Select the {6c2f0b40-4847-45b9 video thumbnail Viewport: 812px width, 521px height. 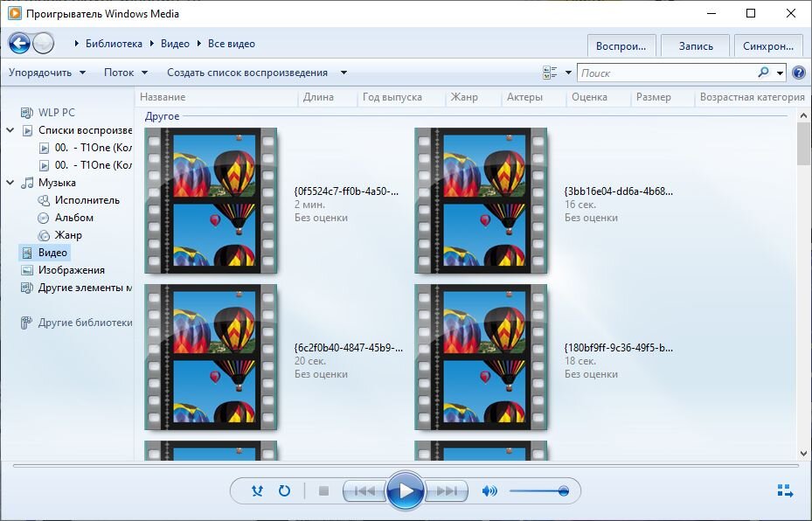point(211,358)
